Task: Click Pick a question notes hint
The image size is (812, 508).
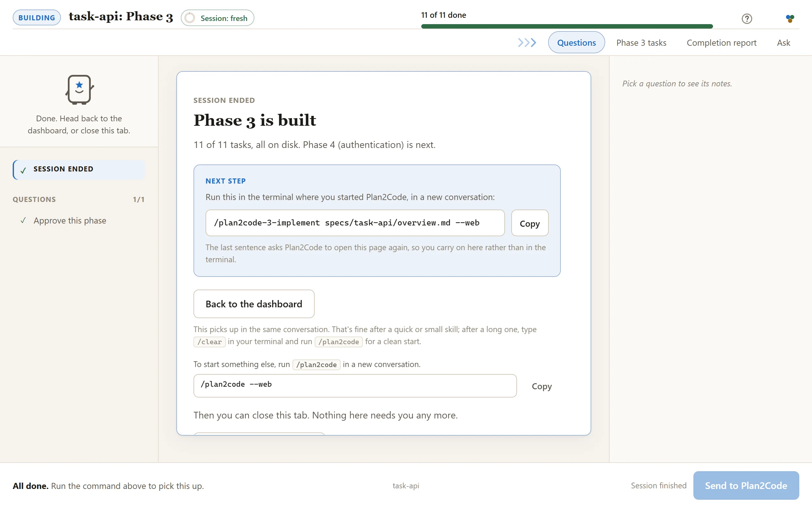Action: [677, 84]
